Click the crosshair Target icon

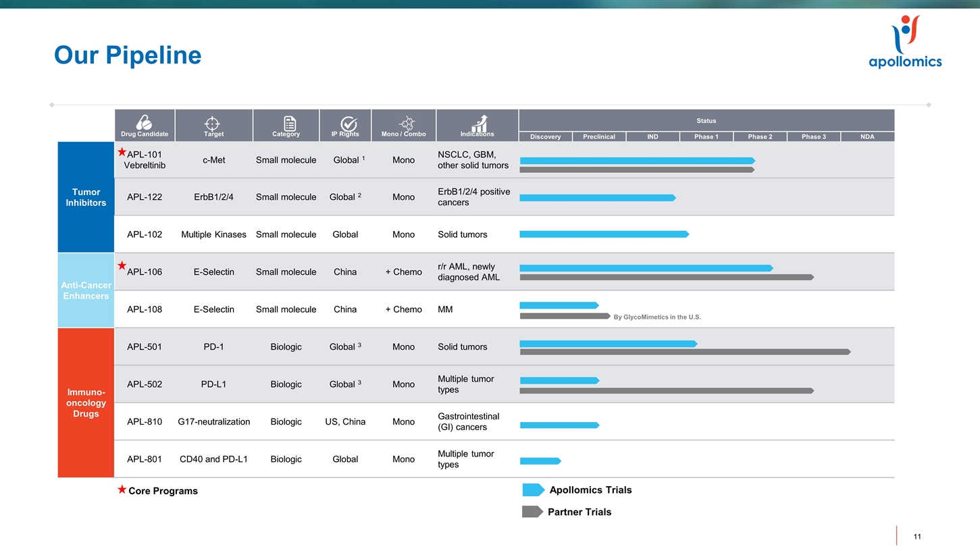213,123
